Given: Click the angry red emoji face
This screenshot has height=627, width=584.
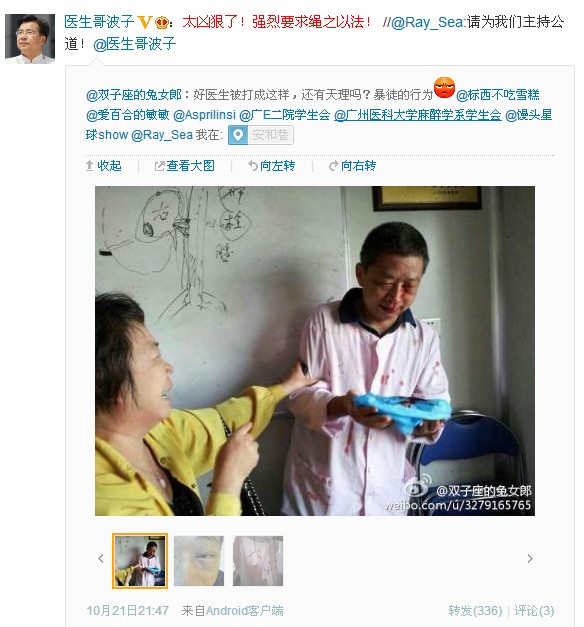Looking at the screenshot, I should 444,88.
